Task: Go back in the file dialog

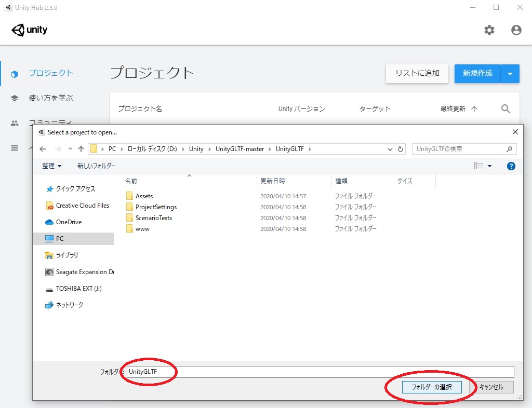Action: coord(43,149)
